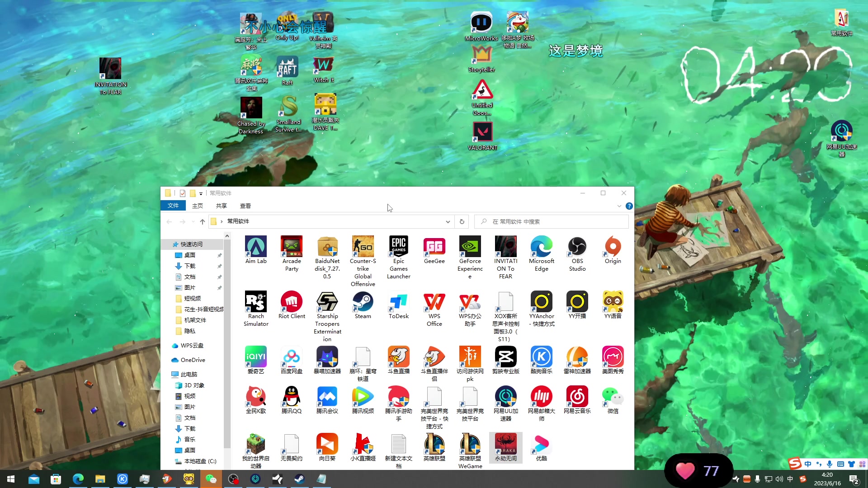868x488 pixels.
Task: Open Ranch Simulator shortcut
Action: tap(256, 309)
